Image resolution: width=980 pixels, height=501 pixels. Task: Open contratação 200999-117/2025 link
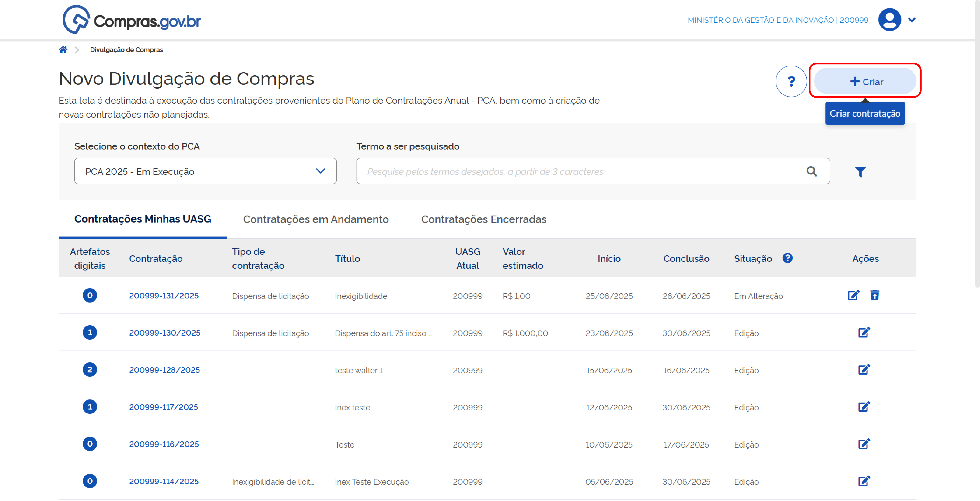(x=164, y=407)
